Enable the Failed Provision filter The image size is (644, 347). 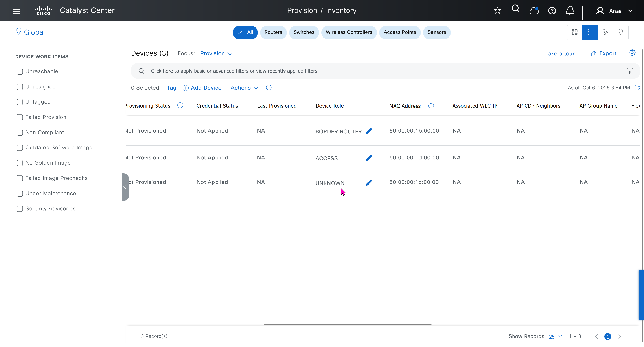[x=20, y=117]
